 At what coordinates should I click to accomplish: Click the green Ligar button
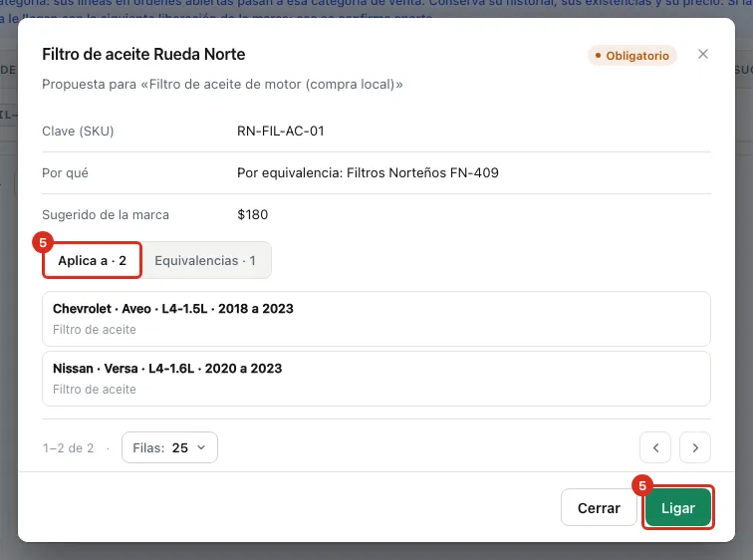[x=677, y=507]
